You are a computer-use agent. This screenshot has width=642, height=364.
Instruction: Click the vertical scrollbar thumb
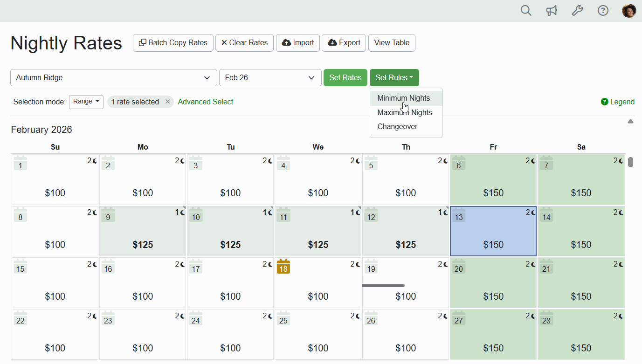630,162
